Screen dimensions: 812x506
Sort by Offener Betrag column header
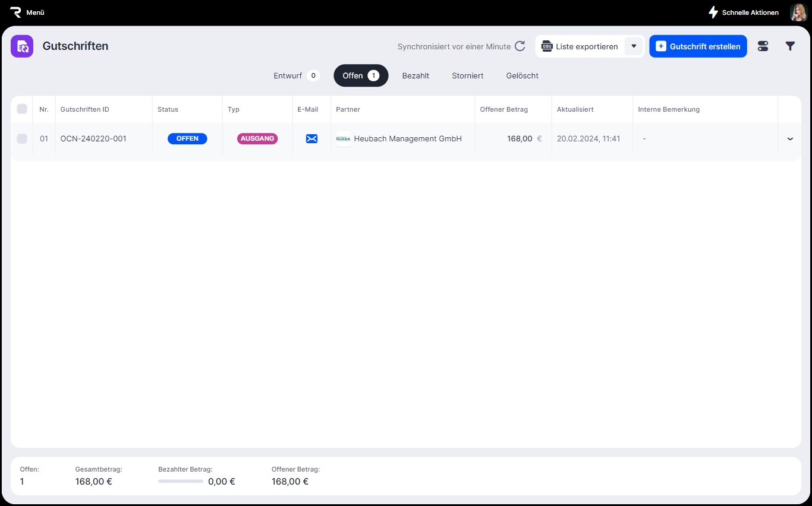pos(503,109)
